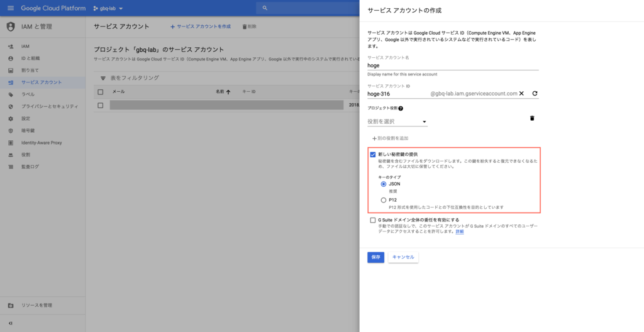Click the '保存' save button
This screenshot has height=332, width=644.
(376, 257)
